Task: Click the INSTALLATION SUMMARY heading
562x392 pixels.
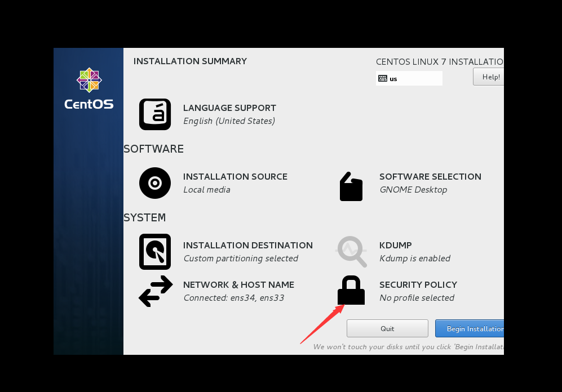Action: tap(190, 61)
